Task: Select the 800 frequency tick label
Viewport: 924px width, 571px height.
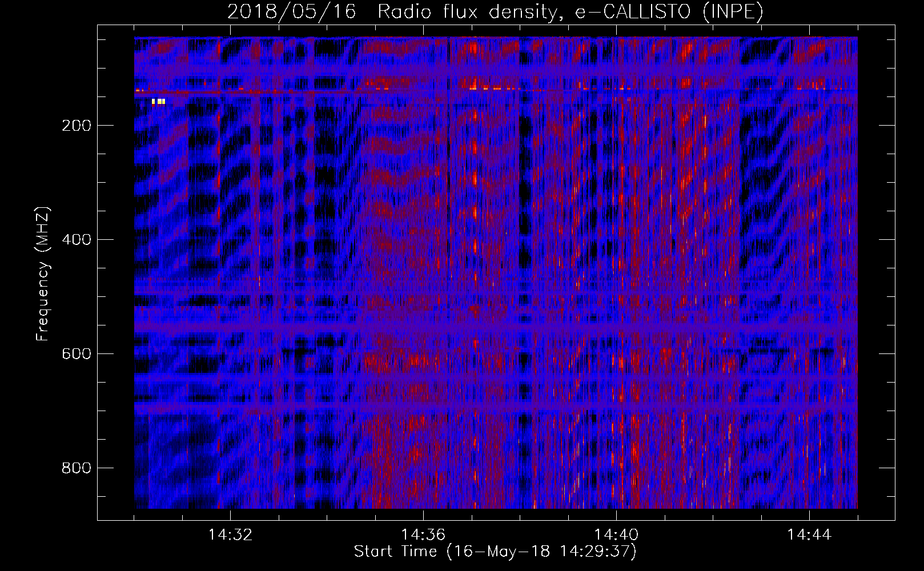Action: (x=77, y=468)
